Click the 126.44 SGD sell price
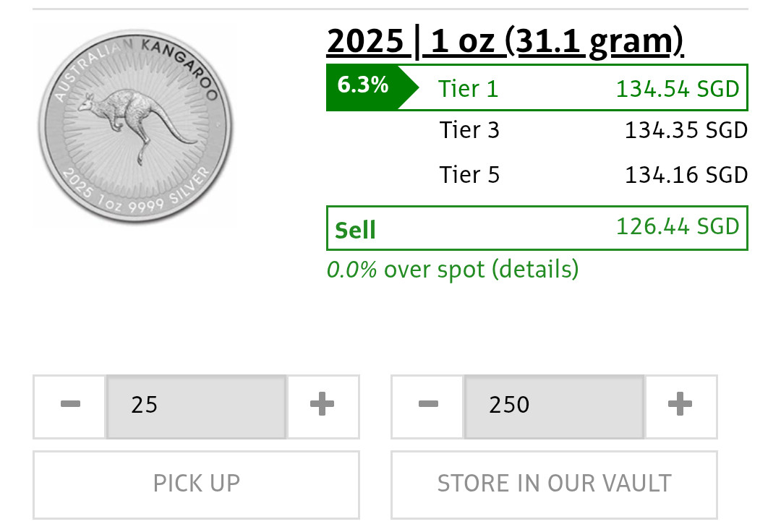This screenshot has height=532, width=781. coord(678,226)
